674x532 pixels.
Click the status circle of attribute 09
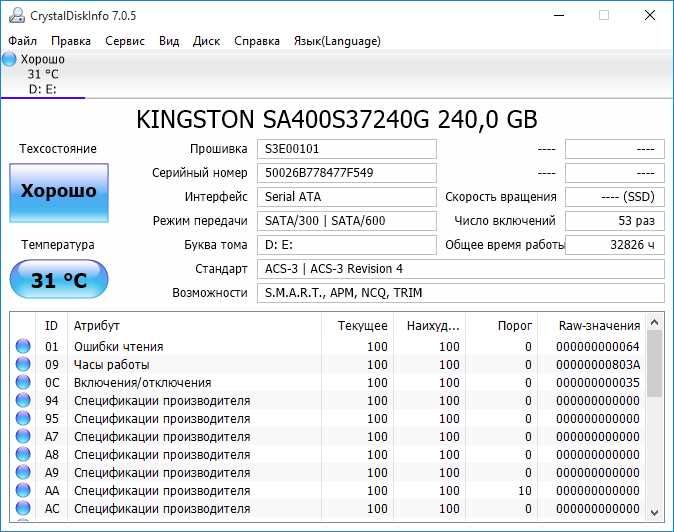point(23,364)
